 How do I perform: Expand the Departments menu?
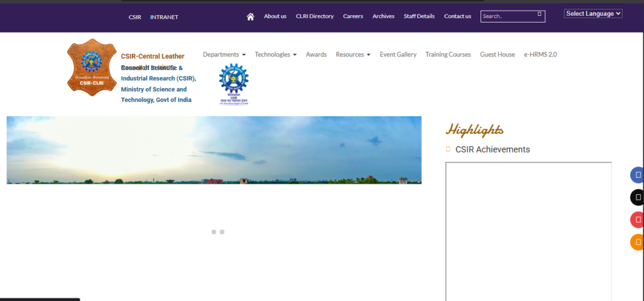point(225,54)
